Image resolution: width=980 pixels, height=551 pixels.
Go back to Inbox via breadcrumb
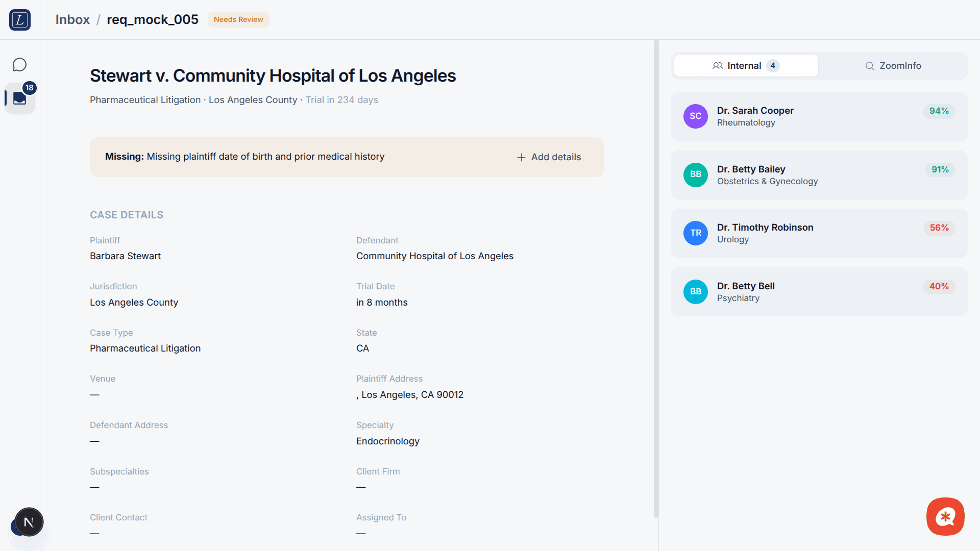(72, 19)
